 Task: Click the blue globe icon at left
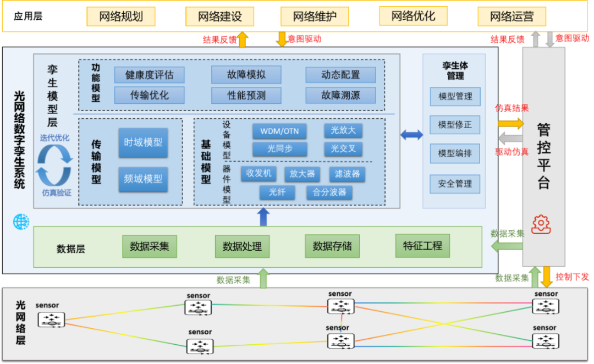(21, 222)
